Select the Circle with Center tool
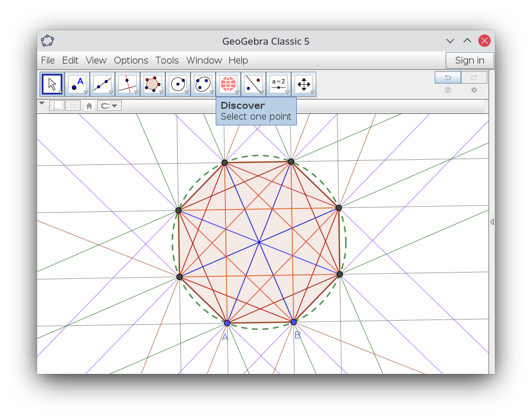Image resolution: width=532 pixels, height=418 pixels. [178, 84]
